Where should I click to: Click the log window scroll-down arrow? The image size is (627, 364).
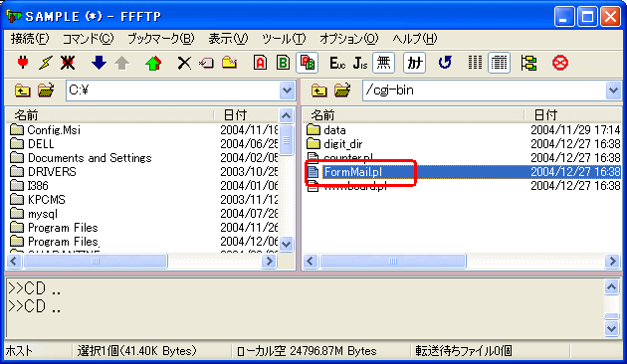[612, 329]
